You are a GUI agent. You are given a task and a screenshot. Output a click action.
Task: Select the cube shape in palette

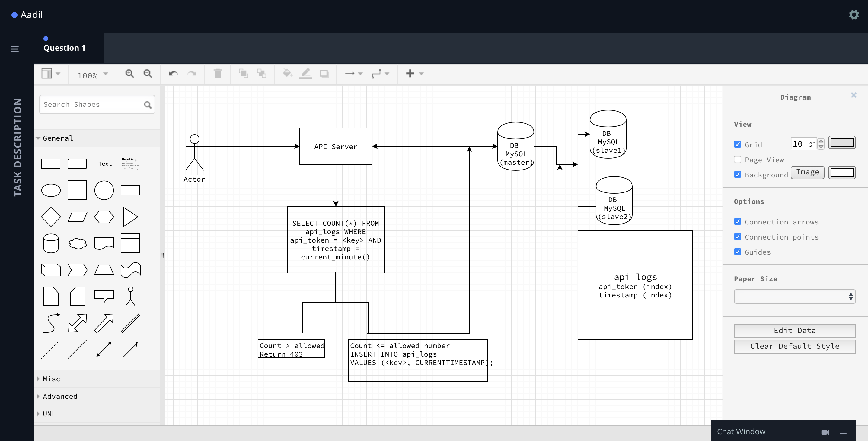(51, 270)
